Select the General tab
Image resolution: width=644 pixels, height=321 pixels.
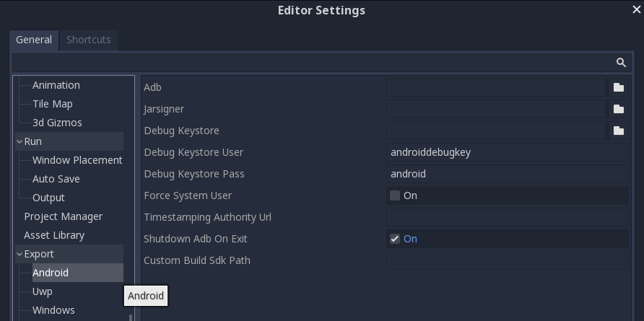pos(34,40)
